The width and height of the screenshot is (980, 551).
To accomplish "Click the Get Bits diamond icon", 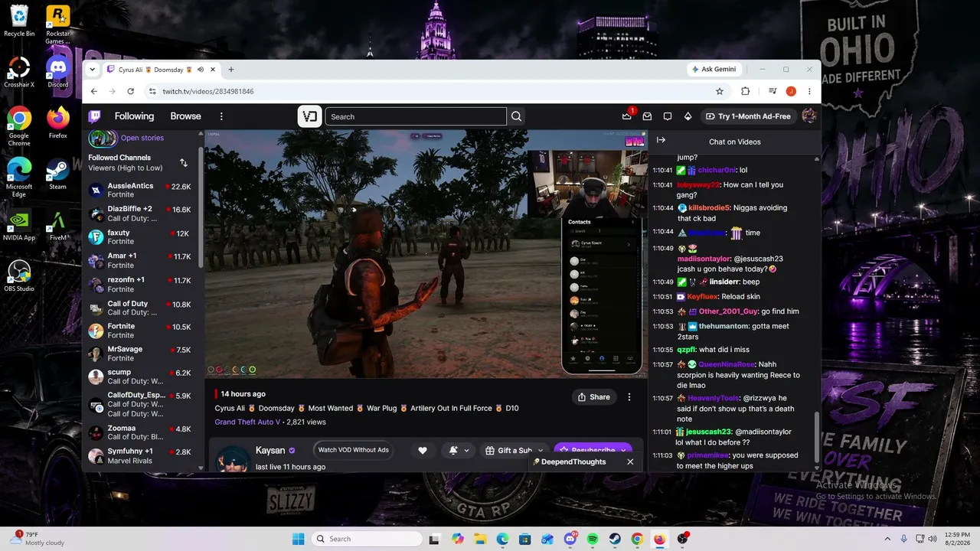I will tap(688, 116).
